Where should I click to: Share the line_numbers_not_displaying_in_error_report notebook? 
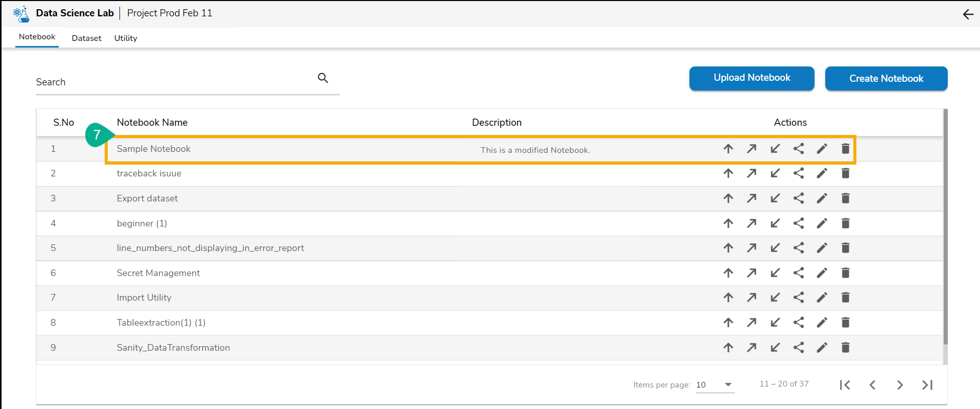799,248
